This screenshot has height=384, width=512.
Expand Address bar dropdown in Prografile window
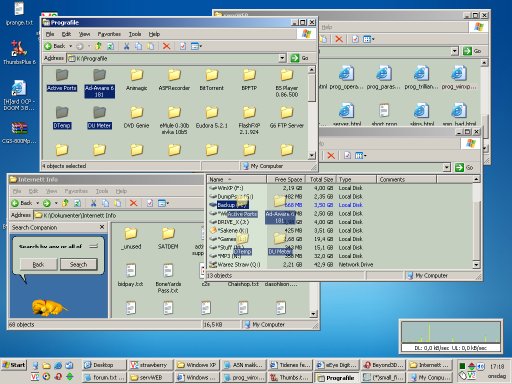(x=282, y=58)
